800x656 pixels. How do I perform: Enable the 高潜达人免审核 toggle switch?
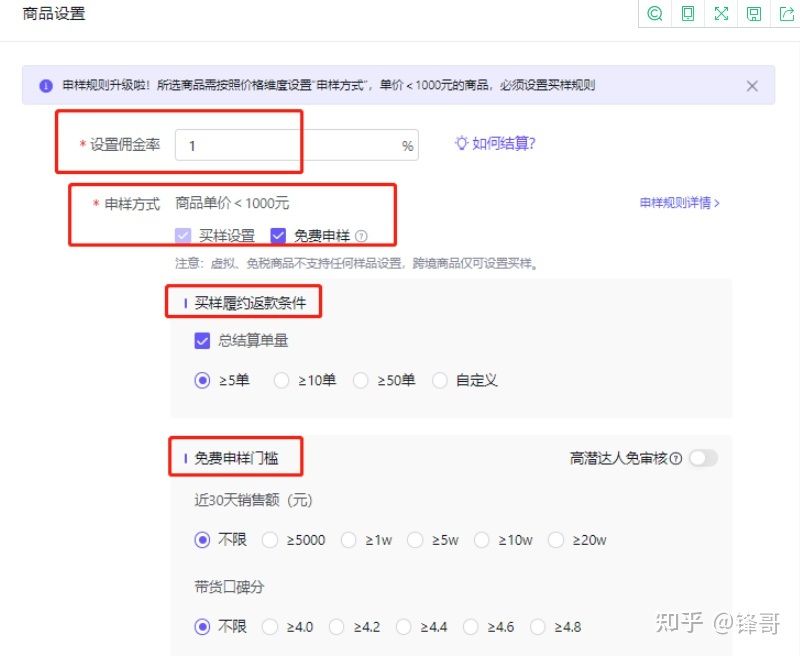pos(703,457)
